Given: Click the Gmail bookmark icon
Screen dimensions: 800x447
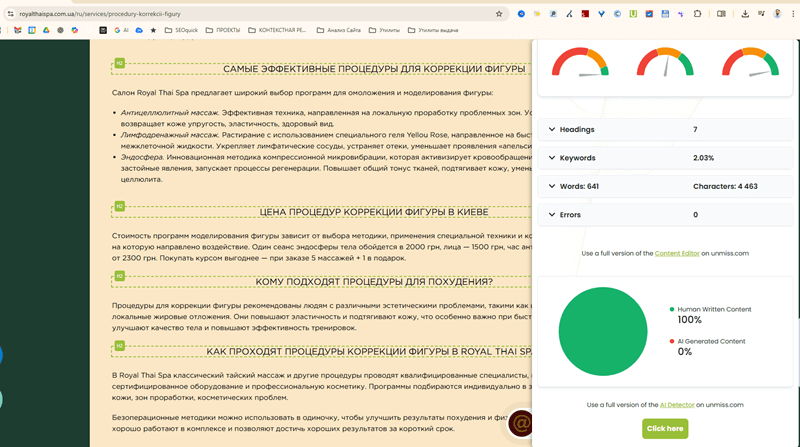Looking at the screenshot, I should click(x=18, y=30).
